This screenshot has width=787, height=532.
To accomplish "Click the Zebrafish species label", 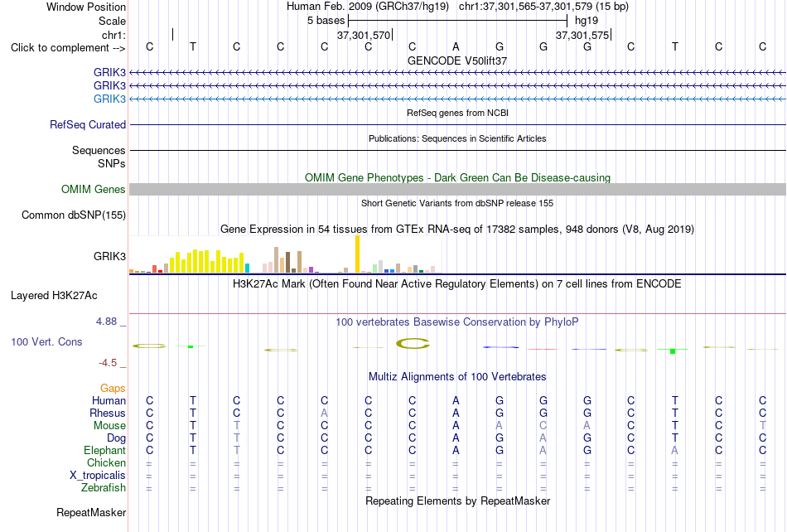I will click(x=104, y=488).
